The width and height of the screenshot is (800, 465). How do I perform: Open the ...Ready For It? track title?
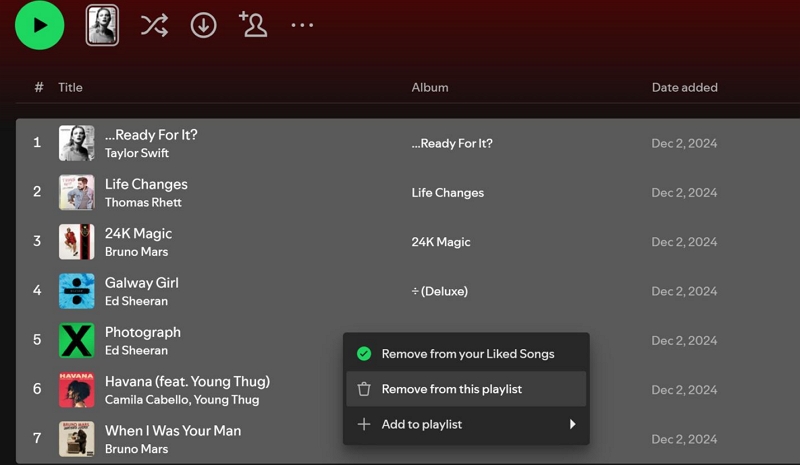(x=151, y=135)
